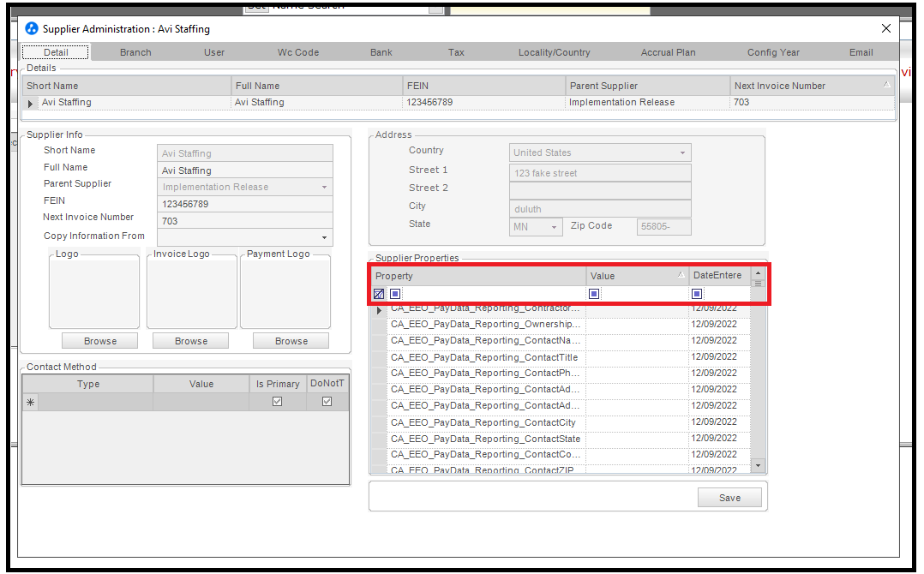Click the Property filter text box
Image resolution: width=924 pixels, height=574 pixels.
tap(494, 294)
